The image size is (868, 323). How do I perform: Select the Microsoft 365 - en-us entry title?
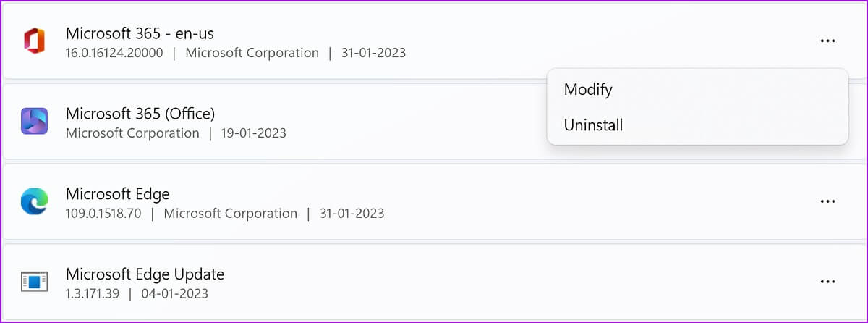tap(140, 33)
